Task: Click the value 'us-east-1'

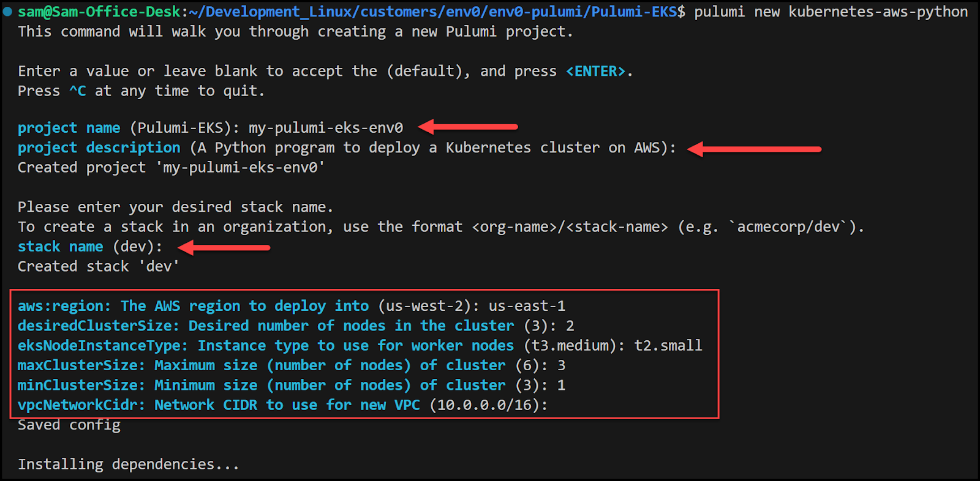Action: point(527,306)
